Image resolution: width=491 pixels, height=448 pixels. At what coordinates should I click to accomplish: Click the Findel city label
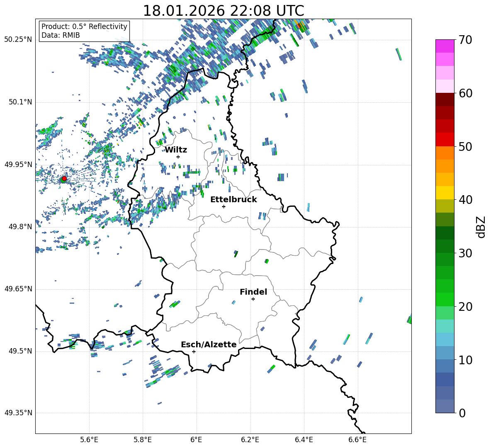tap(253, 292)
